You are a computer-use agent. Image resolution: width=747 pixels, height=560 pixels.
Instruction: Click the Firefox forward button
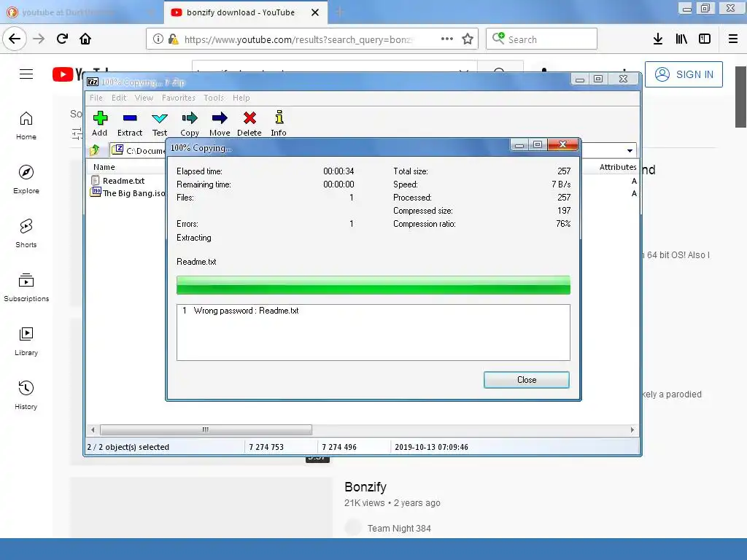coord(39,39)
